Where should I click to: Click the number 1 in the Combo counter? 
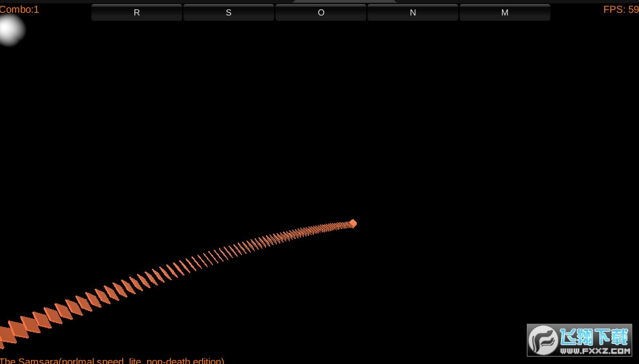pyautogui.click(x=36, y=9)
